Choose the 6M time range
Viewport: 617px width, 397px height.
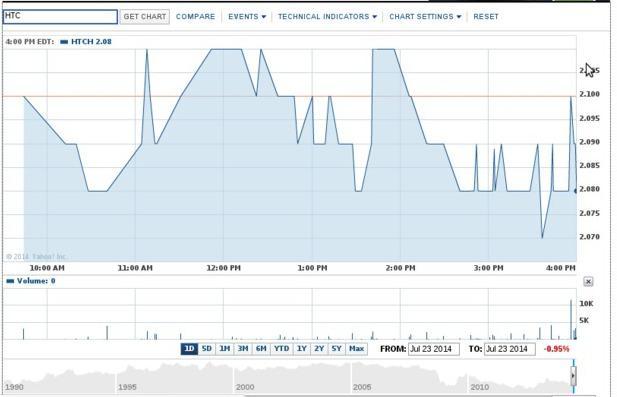click(x=261, y=349)
